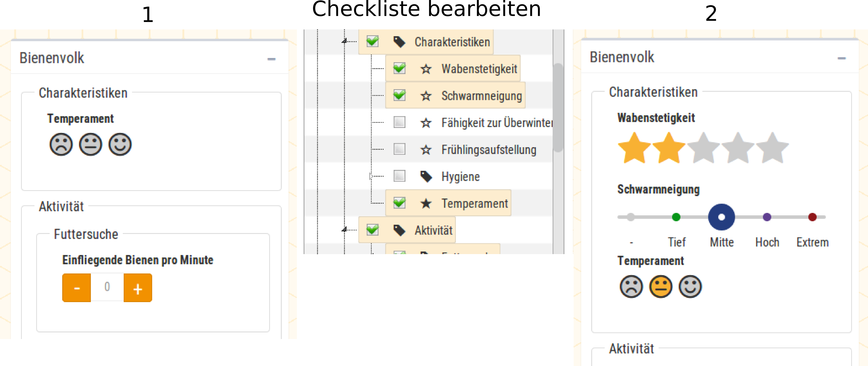Viewport: 868px width, 366px height.
Task: Collapse the Charakteristiken tree node
Action: [x=344, y=41]
